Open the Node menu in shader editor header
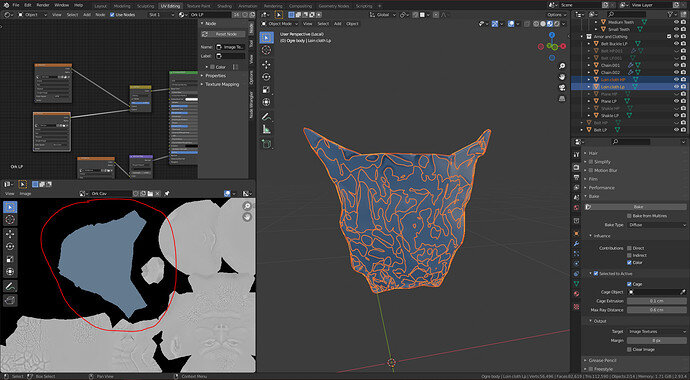Image resolution: width=690 pixels, height=380 pixels. (100, 15)
